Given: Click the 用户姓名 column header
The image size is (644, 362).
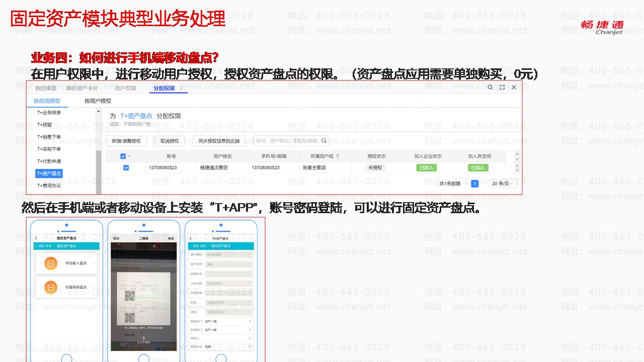Looking at the screenshot, I should coord(222,156).
